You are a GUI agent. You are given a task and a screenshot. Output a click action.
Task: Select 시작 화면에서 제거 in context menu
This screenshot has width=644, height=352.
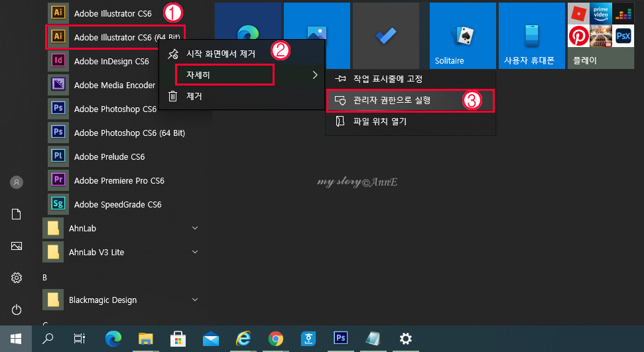(241, 54)
